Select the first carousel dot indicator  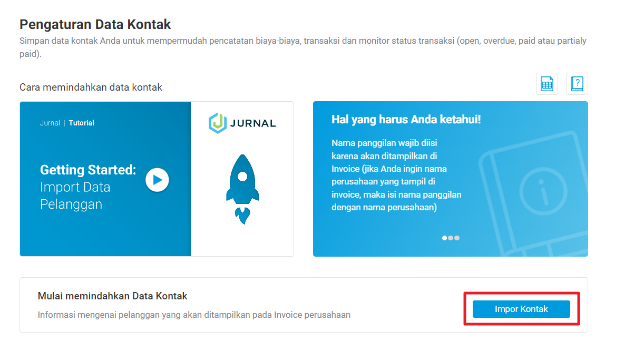[445, 238]
